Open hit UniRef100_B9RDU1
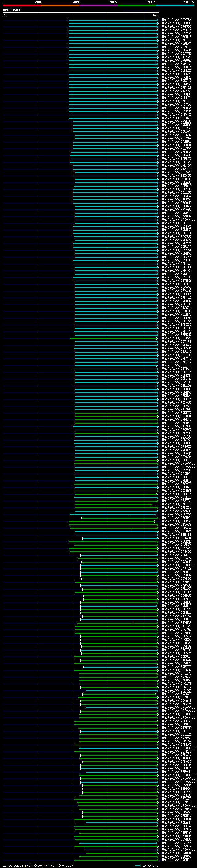Image resolution: width=197 pixels, height=868 pixels. pyautogui.click(x=177, y=23)
